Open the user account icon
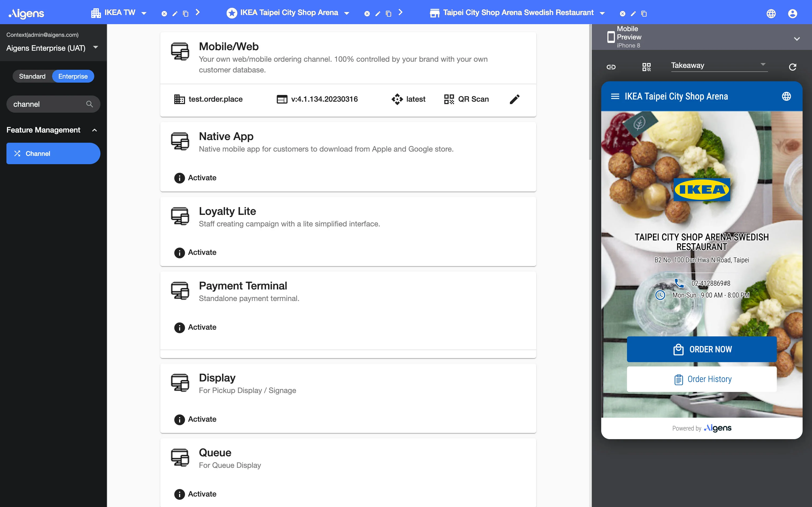The image size is (812, 507). click(x=792, y=13)
